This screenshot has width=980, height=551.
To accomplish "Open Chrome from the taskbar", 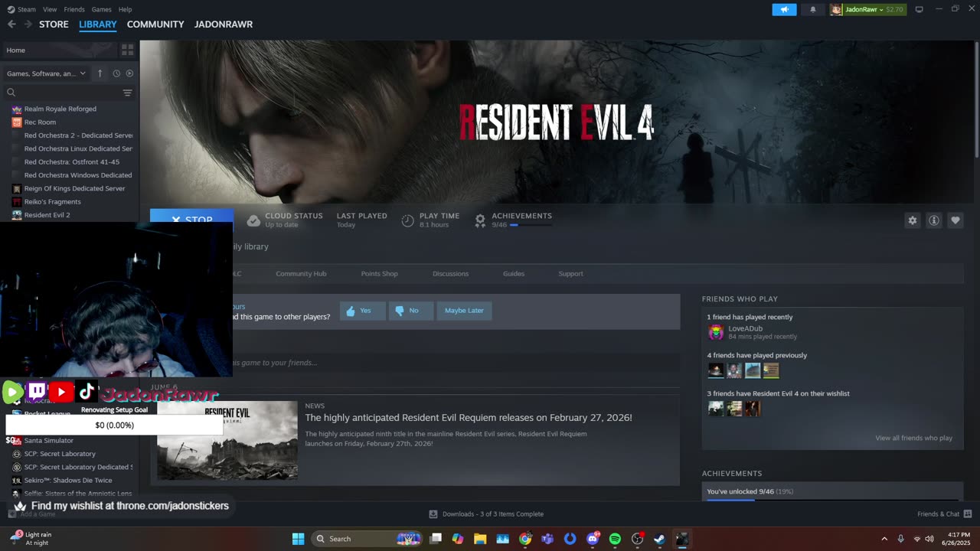I will [x=525, y=539].
